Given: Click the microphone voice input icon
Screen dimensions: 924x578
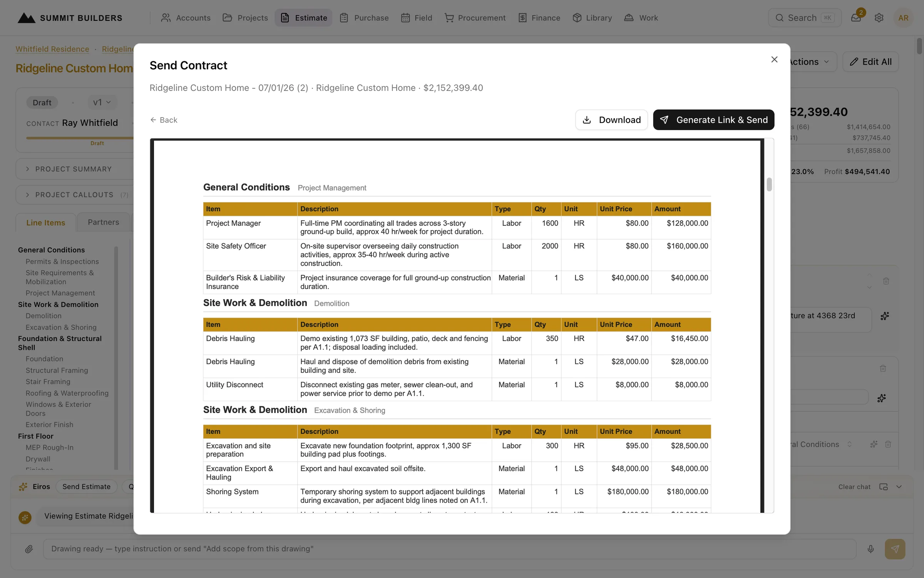Looking at the screenshot, I should point(870,549).
